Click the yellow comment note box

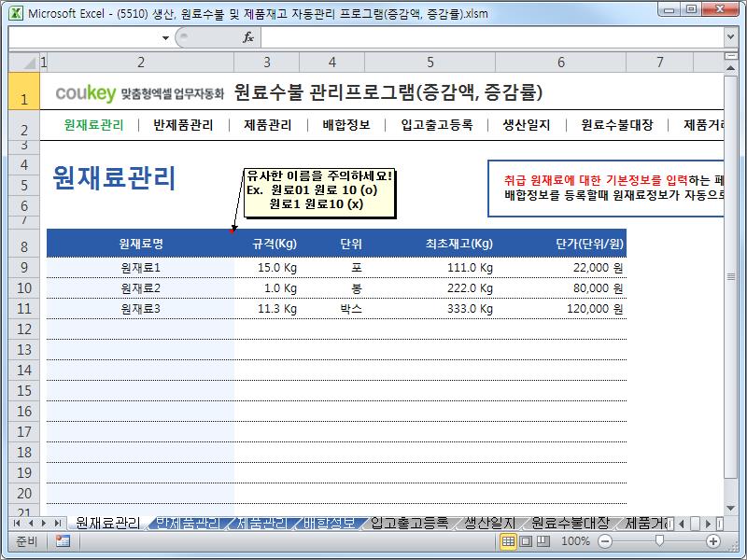pos(319,193)
